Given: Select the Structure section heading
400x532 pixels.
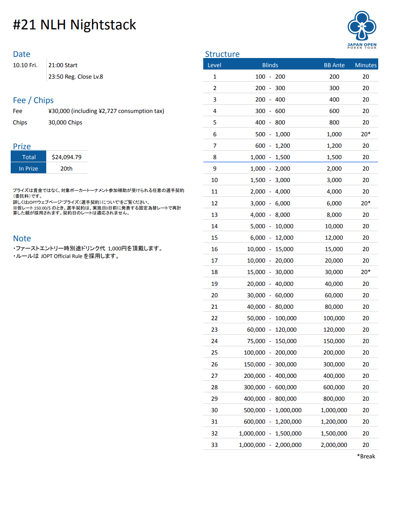Looking at the screenshot, I should 222,54.
